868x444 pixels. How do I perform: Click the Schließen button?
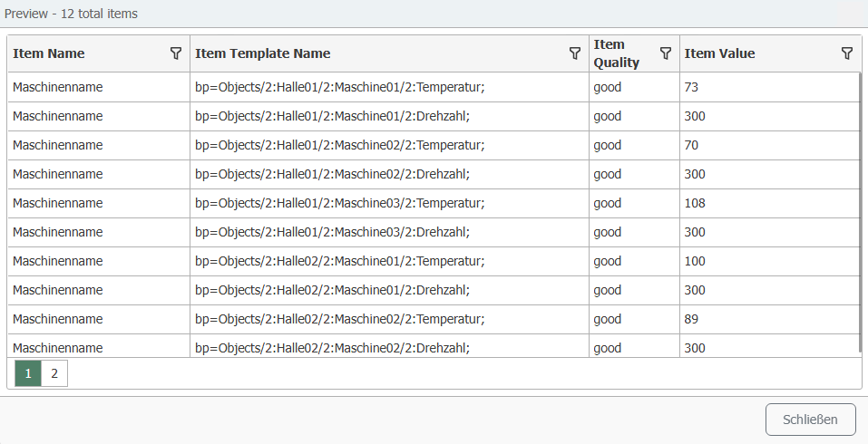[x=810, y=420]
